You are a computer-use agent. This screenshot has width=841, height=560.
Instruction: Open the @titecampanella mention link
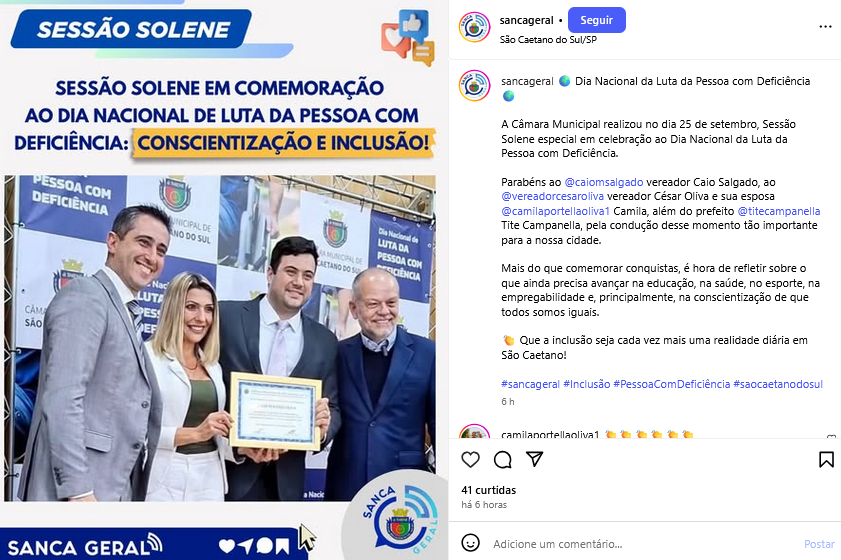[779, 211]
